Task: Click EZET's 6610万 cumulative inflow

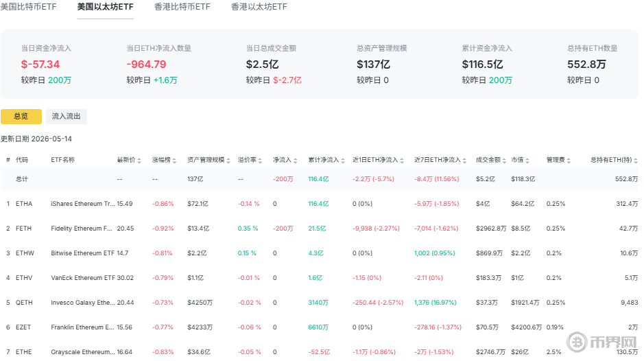Action: click(318, 327)
